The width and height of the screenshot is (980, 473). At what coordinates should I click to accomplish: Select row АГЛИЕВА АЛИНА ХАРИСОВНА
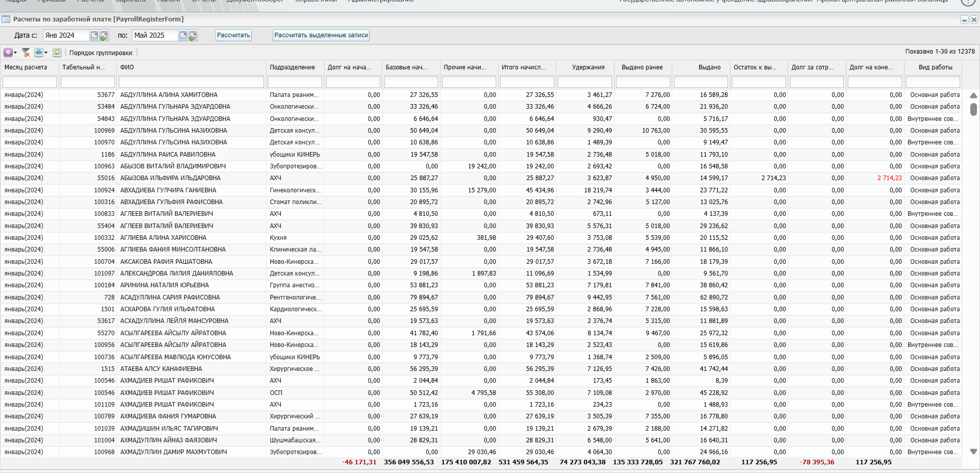pos(481,238)
